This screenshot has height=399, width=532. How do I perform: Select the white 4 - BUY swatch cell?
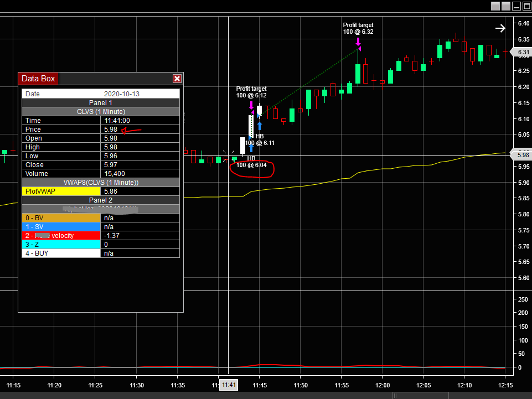61,253
